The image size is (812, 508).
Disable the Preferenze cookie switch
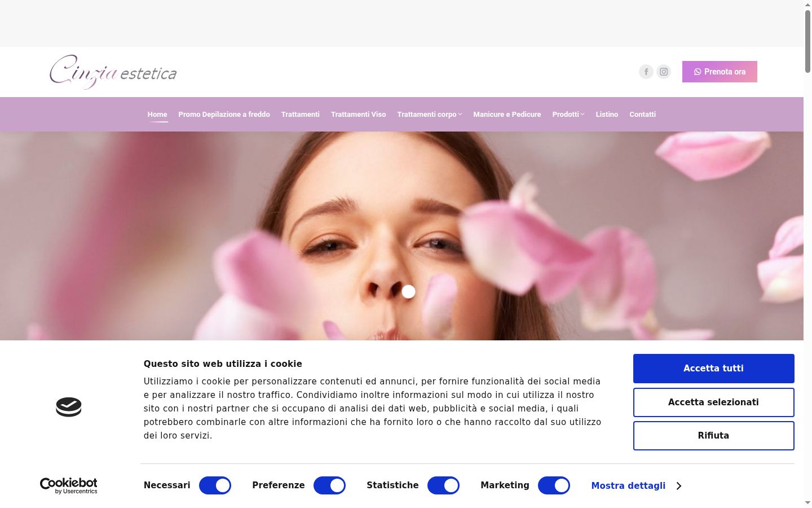[329, 485]
